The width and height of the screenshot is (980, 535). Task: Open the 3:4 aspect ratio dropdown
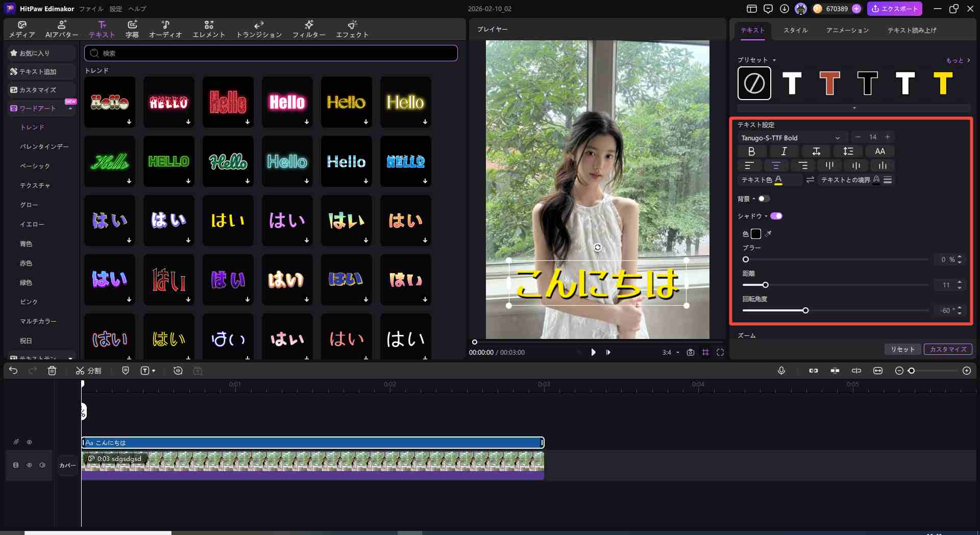tap(671, 352)
